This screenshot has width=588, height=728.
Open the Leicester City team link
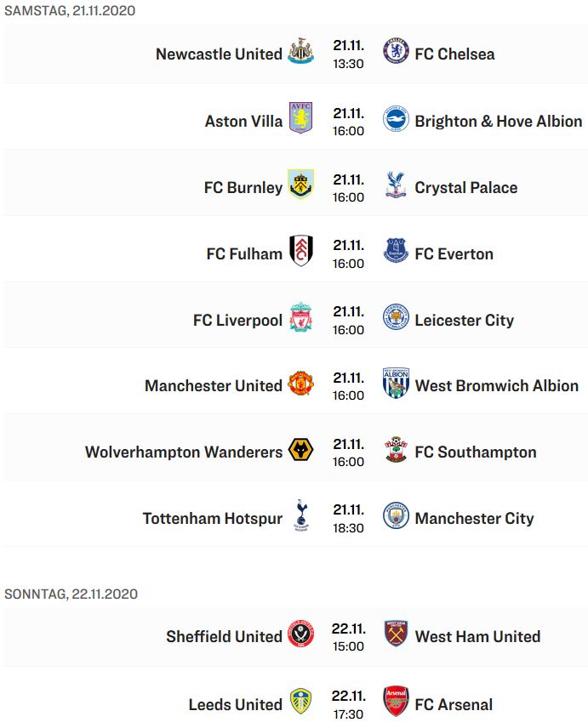[x=464, y=320]
